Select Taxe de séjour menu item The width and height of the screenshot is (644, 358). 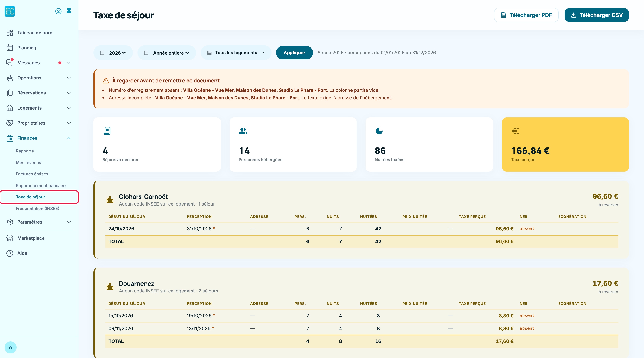[x=39, y=197]
